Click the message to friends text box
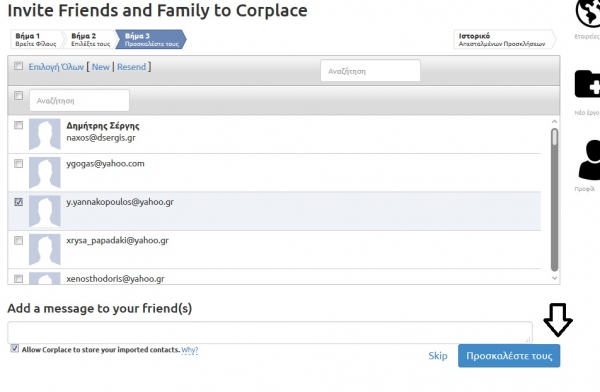 point(270,332)
